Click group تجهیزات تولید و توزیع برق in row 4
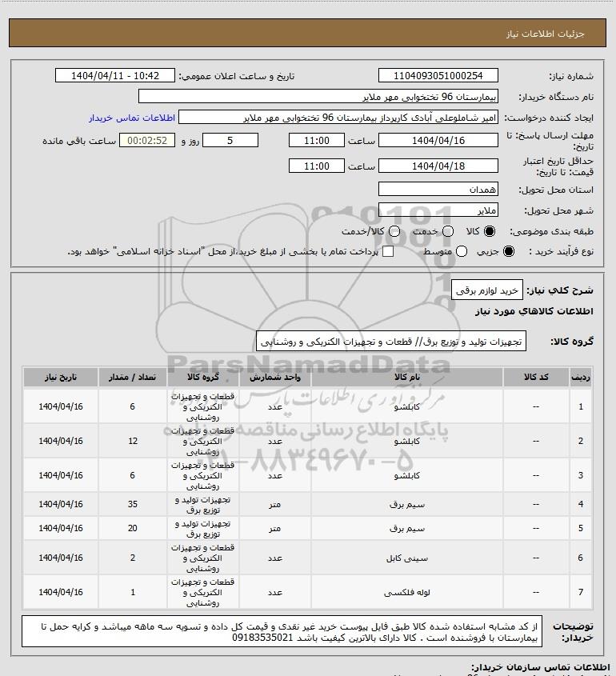 point(202,505)
